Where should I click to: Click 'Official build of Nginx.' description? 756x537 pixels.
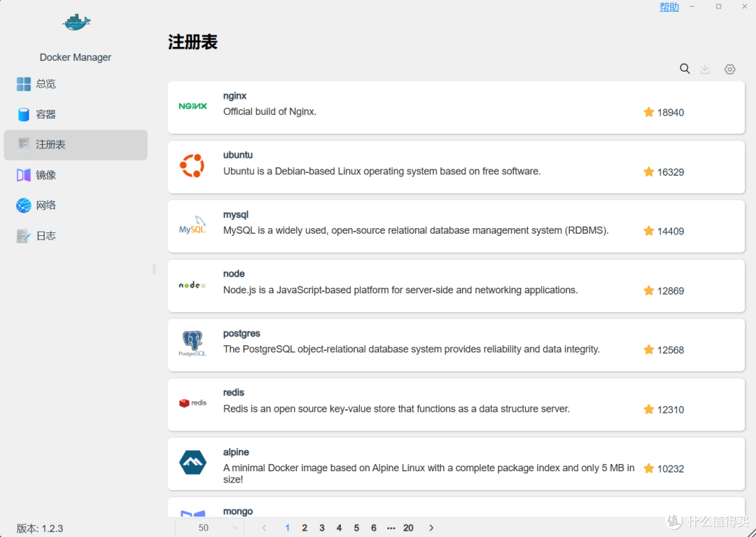pyautogui.click(x=269, y=112)
